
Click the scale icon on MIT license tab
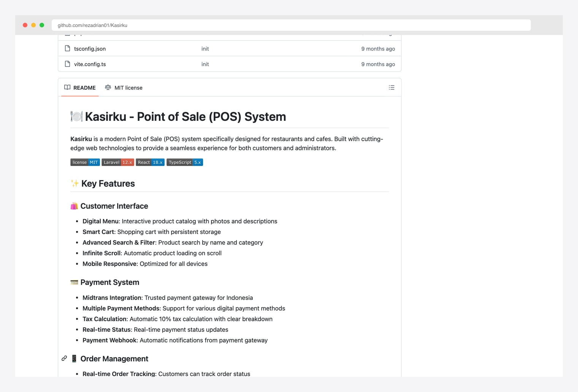click(x=108, y=87)
